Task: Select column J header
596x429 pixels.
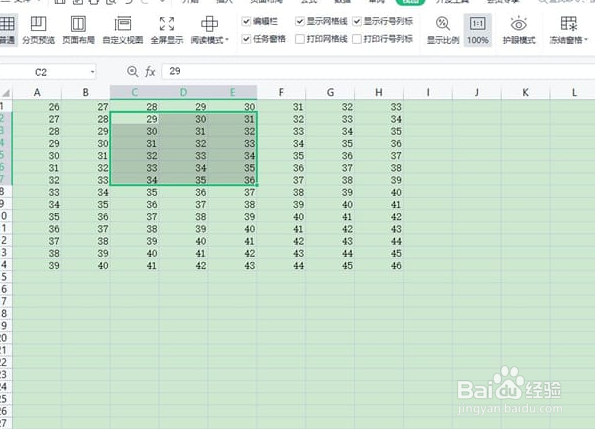Action: (476, 92)
